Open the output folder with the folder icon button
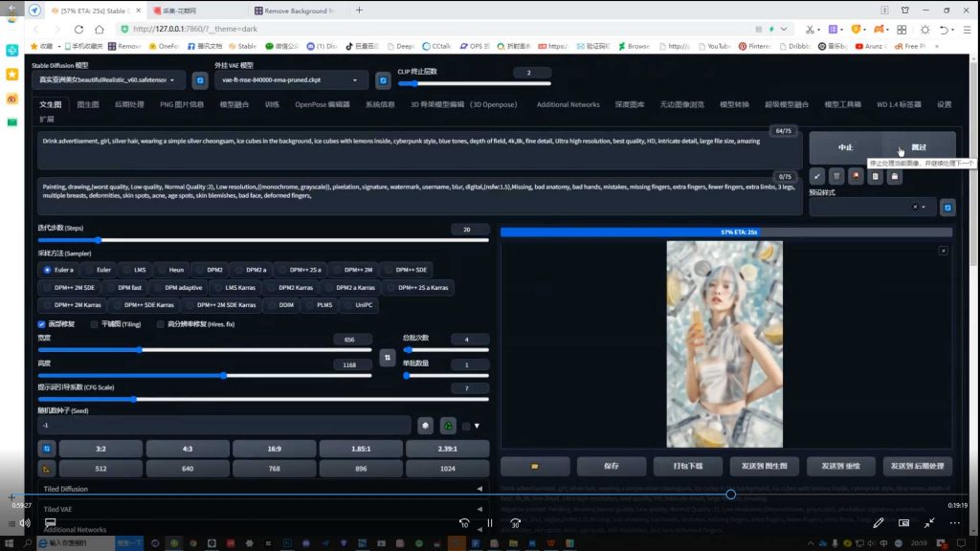This screenshot has width=980, height=551. (535, 466)
